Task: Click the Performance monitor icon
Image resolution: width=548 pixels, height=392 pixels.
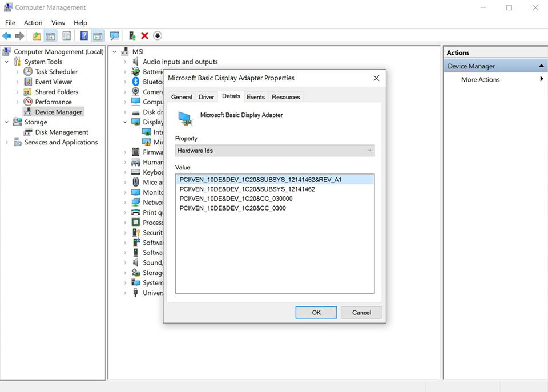Action: [x=28, y=102]
